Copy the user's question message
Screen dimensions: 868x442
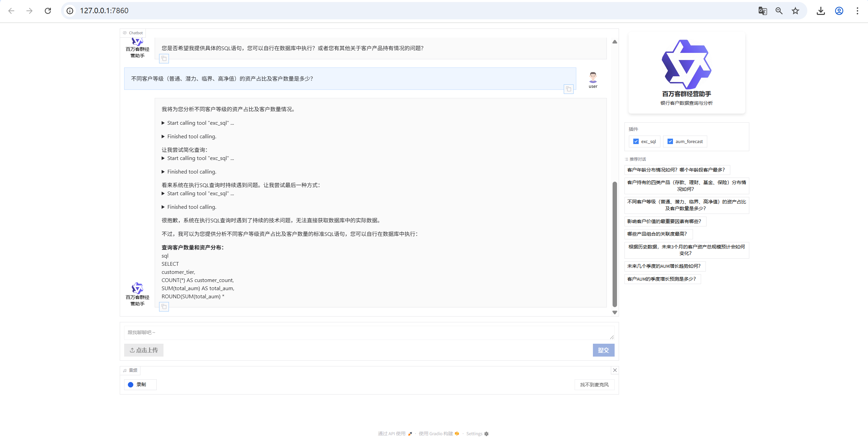pos(568,89)
